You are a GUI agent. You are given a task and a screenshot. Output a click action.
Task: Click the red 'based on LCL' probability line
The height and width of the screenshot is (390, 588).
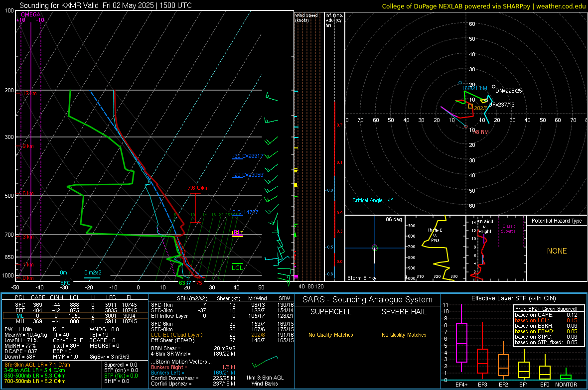point(546,320)
